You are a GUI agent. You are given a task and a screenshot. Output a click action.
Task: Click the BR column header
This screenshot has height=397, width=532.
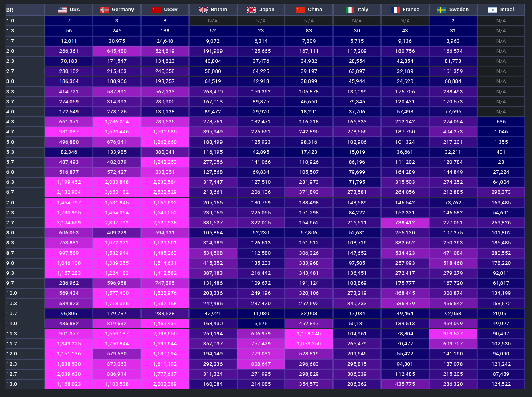(x=25, y=10)
